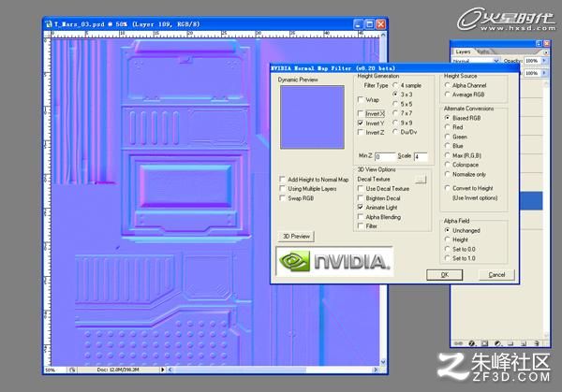This screenshot has width=562, height=392.
Task: Enable Using Multiple Layers option
Action: [283, 188]
